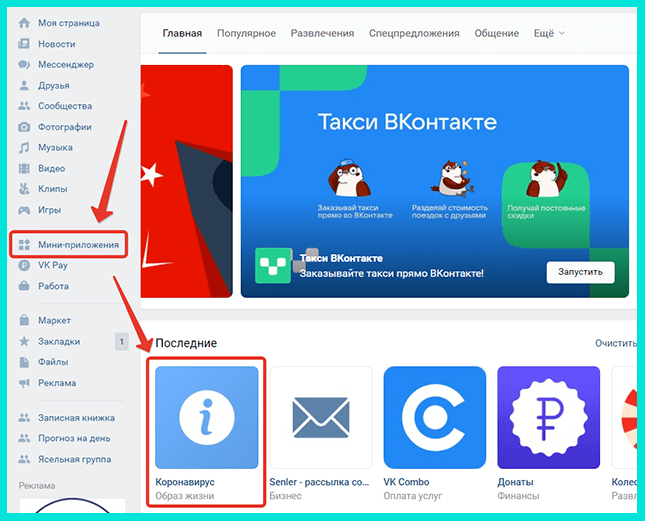Click the Реклама megaphone icon
The height and width of the screenshot is (521, 645).
[24, 383]
